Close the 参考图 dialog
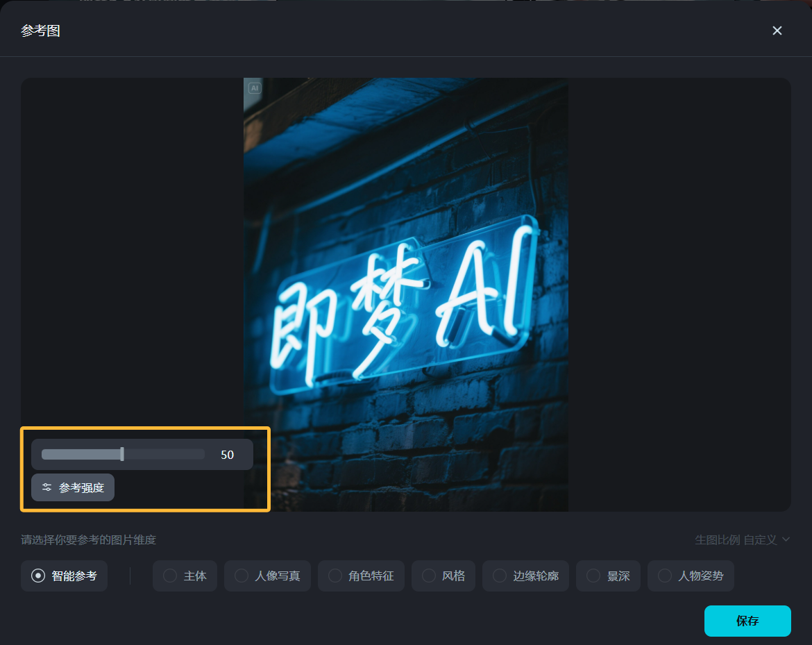 [777, 31]
